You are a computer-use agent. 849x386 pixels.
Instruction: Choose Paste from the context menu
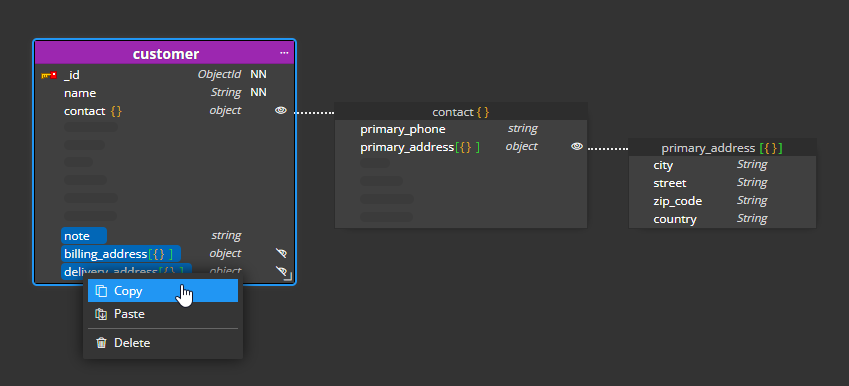[x=163, y=314]
